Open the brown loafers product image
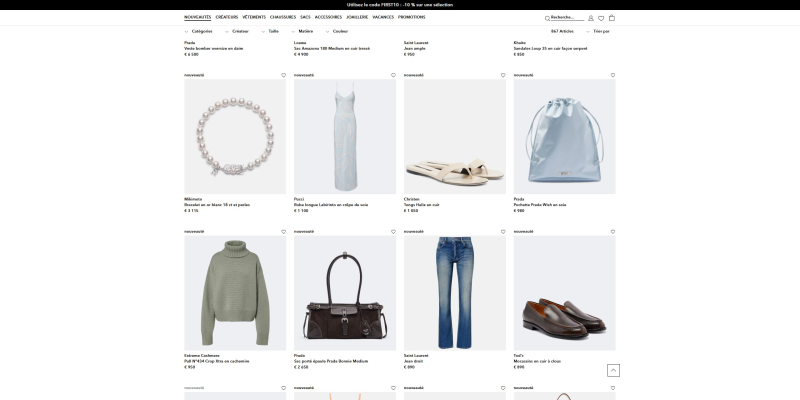The height and width of the screenshot is (400, 800). [x=564, y=293]
